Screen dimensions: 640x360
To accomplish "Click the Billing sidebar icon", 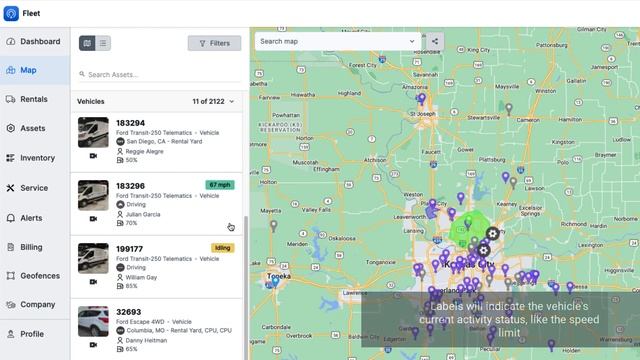I will [11, 247].
